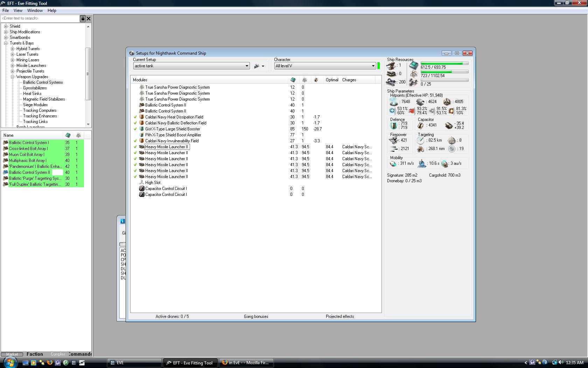588x368 pixels.
Task: Toggle Caldari Navy Invulnerability Field active state
Action: point(135,141)
